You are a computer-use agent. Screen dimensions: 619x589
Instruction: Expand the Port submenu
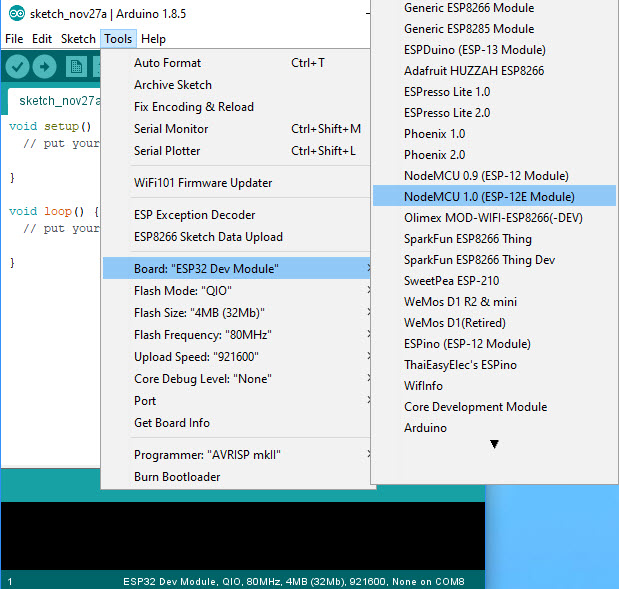click(x=236, y=401)
